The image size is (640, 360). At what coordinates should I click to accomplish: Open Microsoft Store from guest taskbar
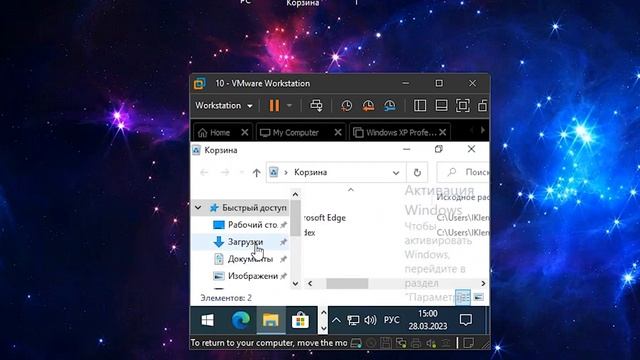300,320
